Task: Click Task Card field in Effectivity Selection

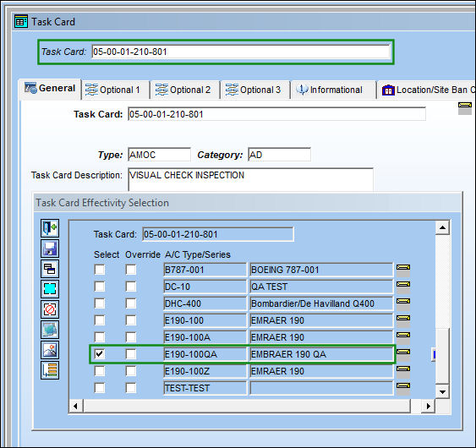Action: 218,234
